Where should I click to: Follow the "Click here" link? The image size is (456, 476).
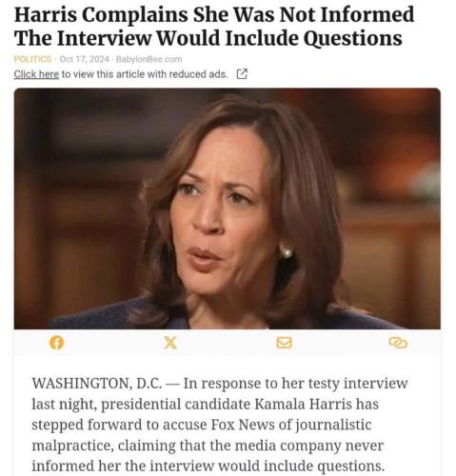point(36,74)
